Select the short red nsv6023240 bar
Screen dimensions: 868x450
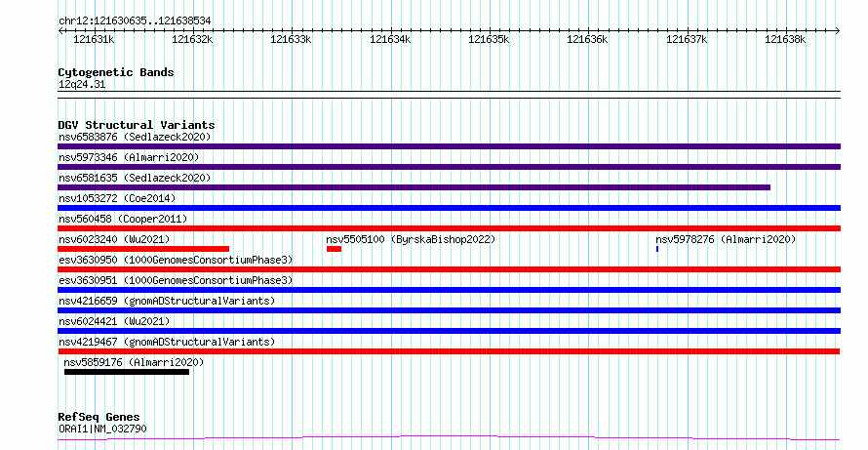click(143, 249)
